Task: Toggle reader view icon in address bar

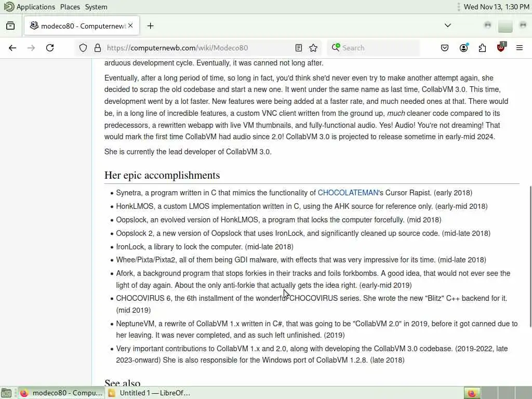Action: [x=299, y=48]
